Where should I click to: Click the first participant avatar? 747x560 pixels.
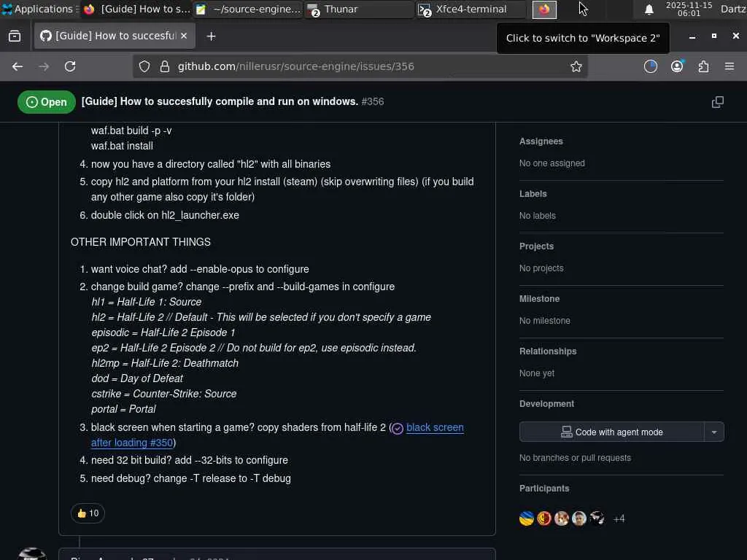pyautogui.click(x=527, y=518)
